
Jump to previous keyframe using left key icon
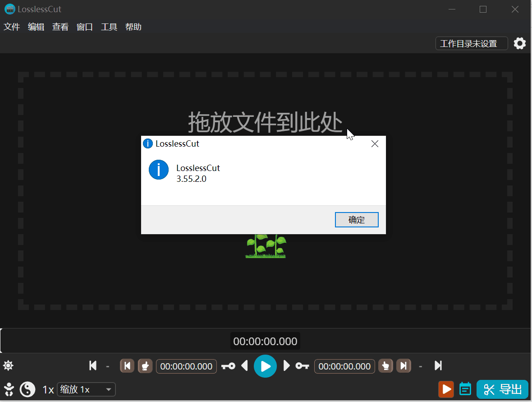click(x=228, y=366)
